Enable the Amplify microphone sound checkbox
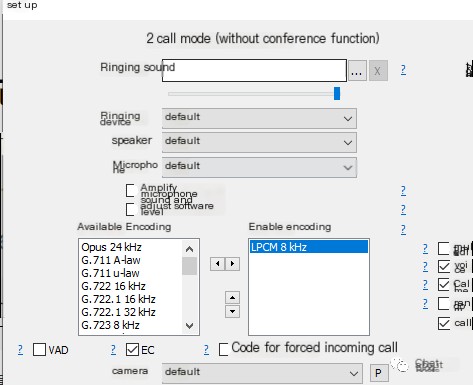The width and height of the screenshot is (473, 385). [131, 191]
